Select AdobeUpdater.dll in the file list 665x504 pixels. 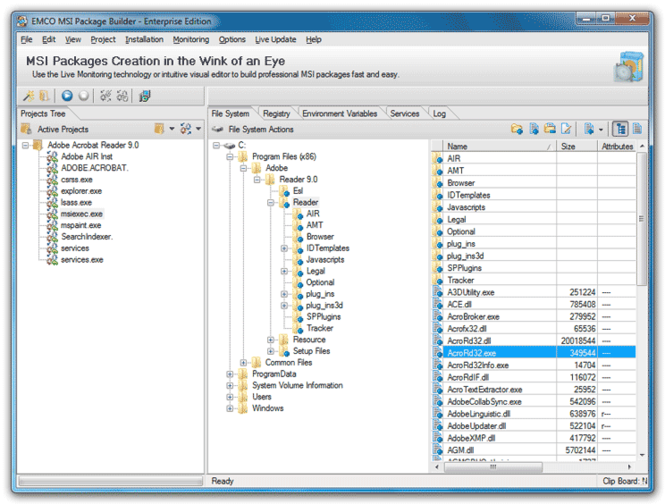pos(534,426)
